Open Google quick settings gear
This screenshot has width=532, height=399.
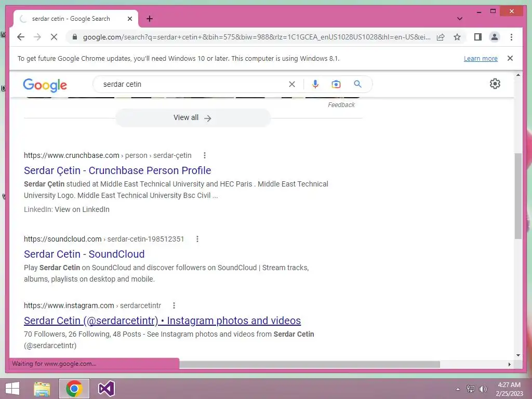pyautogui.click(x=495, y=84)
